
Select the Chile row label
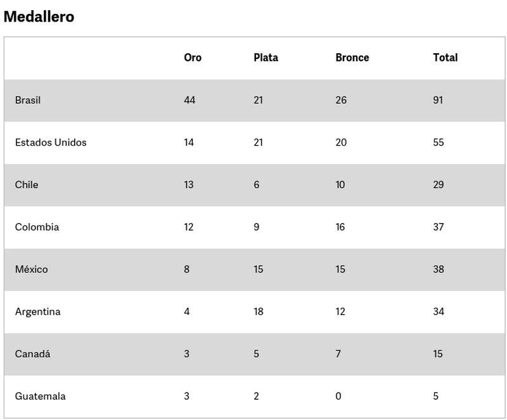pos(27,185)
